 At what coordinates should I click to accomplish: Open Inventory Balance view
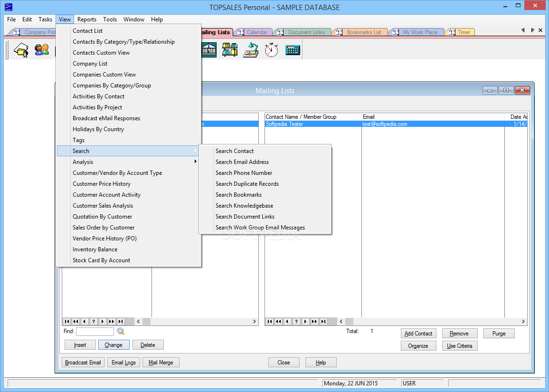point(129,249)
